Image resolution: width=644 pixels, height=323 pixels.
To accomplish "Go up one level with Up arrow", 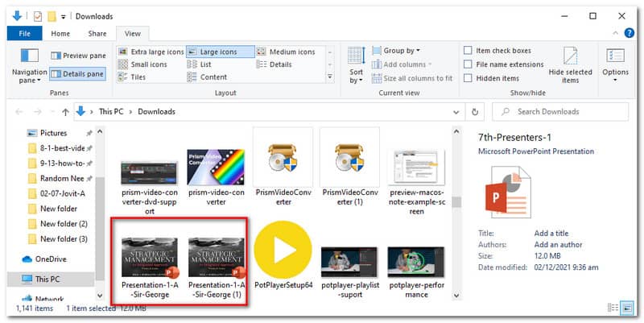I will coord(65,112).
